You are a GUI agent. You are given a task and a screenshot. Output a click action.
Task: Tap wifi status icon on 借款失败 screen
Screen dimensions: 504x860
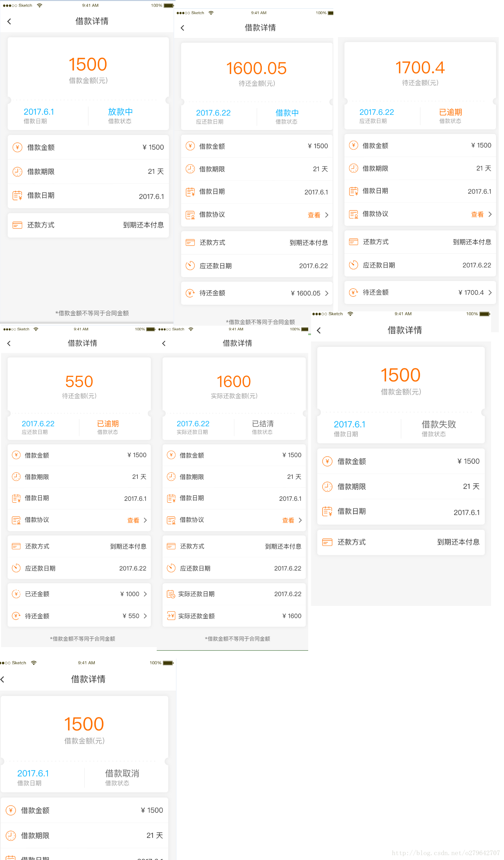pyautogui.click(x=350, y=314)
